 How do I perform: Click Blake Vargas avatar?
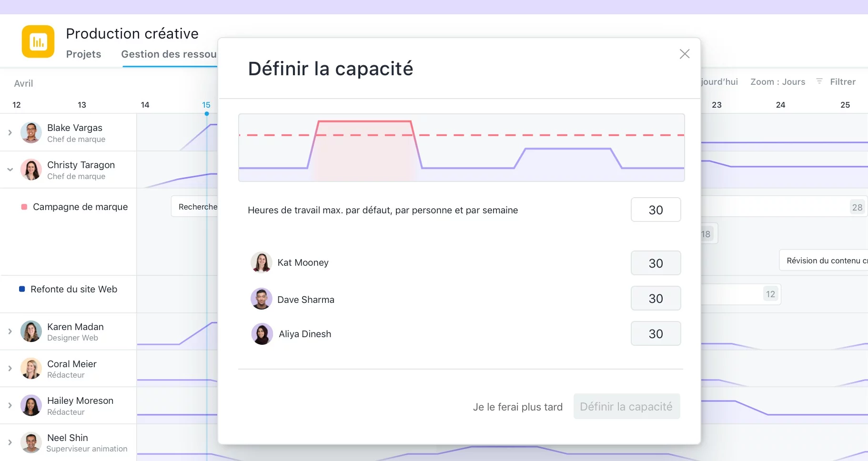click(x=31, y=132)
